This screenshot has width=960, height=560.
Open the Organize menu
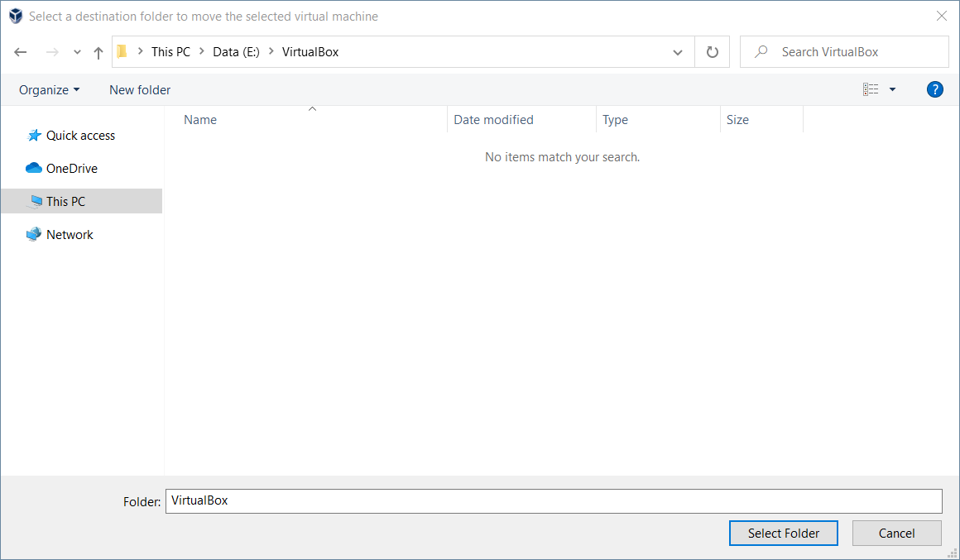50,89
